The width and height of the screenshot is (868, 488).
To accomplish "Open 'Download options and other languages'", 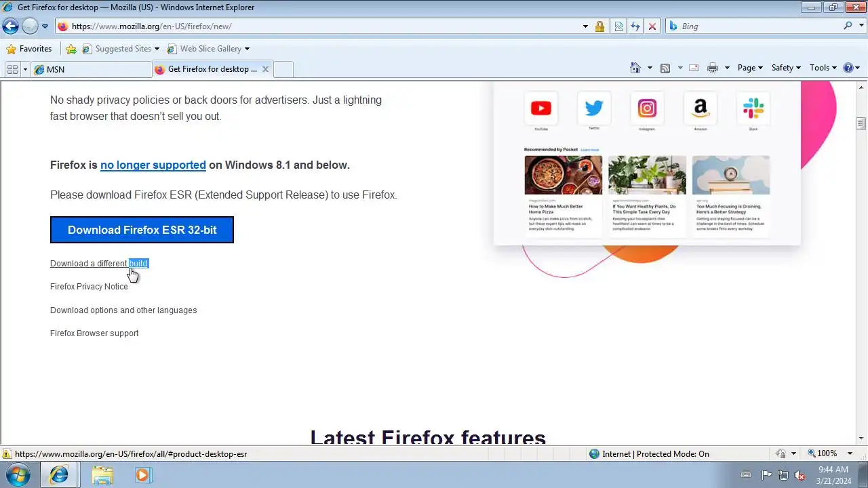I will 123,310.
